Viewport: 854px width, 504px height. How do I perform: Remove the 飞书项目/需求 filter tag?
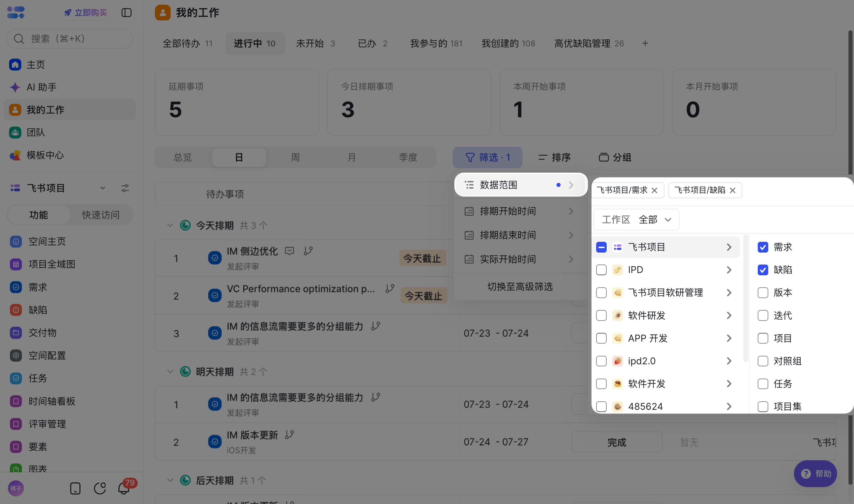pyautogui.click(x=654, y=190)
